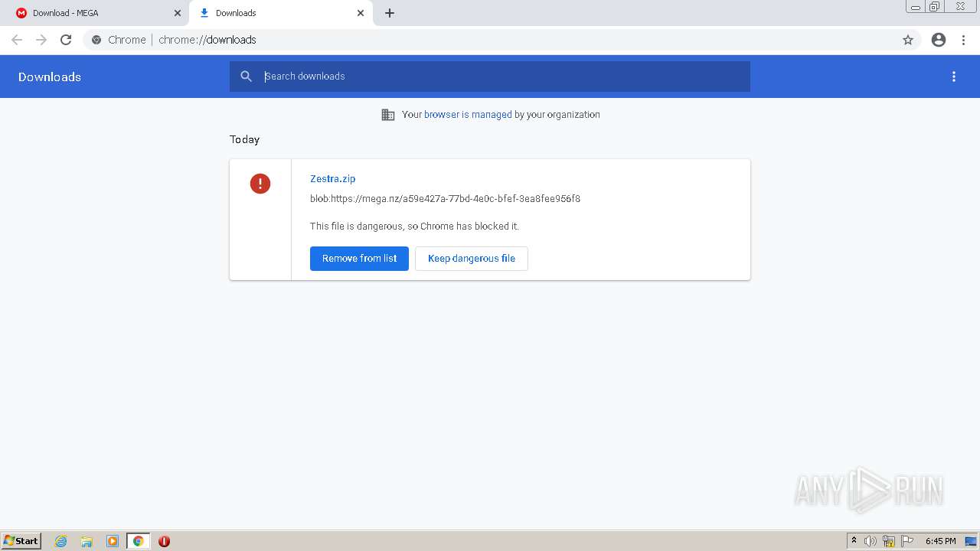Click the Chrome site info icon

point(96,40)
